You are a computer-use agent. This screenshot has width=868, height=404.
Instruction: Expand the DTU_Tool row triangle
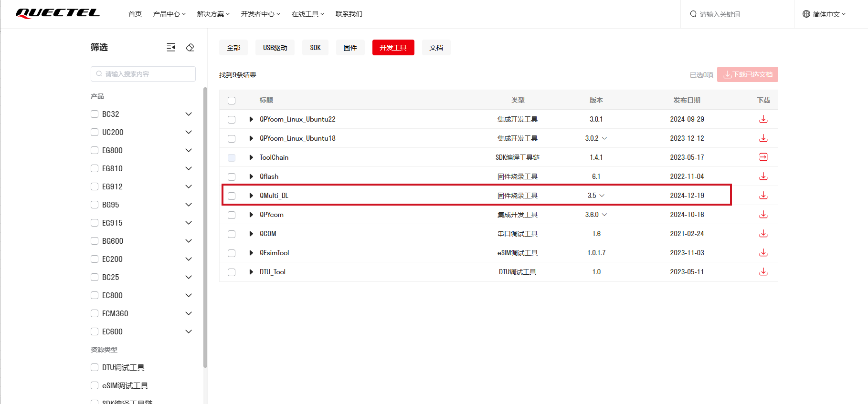point(251,272)
